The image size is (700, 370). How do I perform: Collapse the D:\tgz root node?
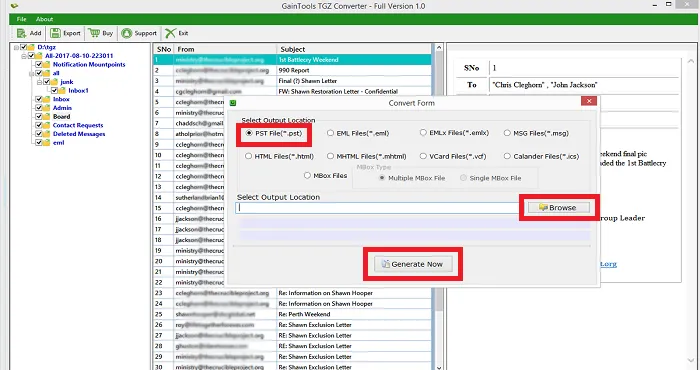[16, 47]
